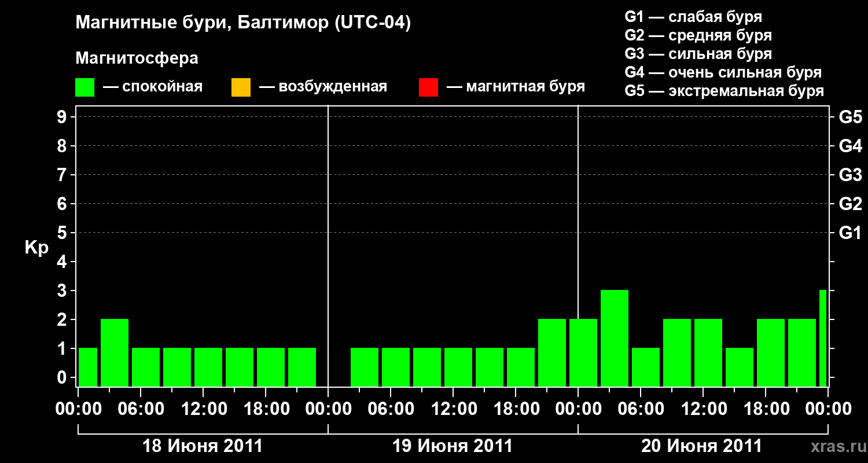Screen dimensions: 868x463
Task: Click the '06:00' time label under June 18
Action: pyautogui.click(x=141, y=409)
